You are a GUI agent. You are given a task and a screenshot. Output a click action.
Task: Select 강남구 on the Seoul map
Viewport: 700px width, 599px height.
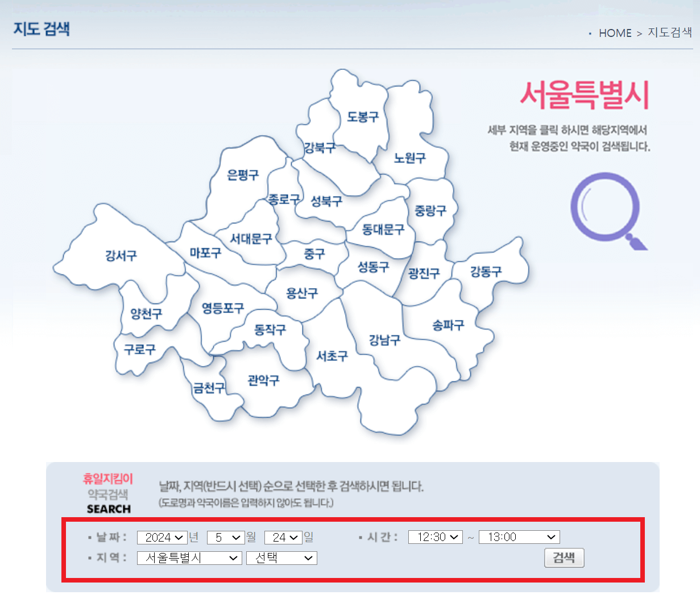384,341
